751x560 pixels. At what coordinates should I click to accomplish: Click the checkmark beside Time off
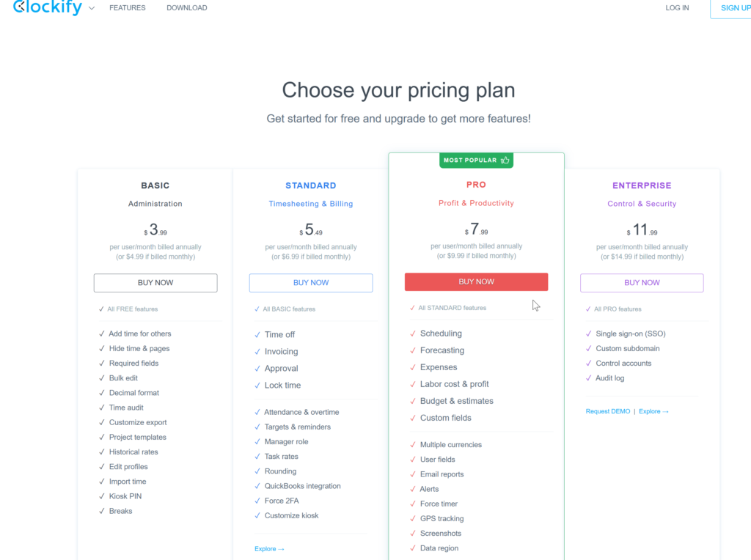pos(257,334)
